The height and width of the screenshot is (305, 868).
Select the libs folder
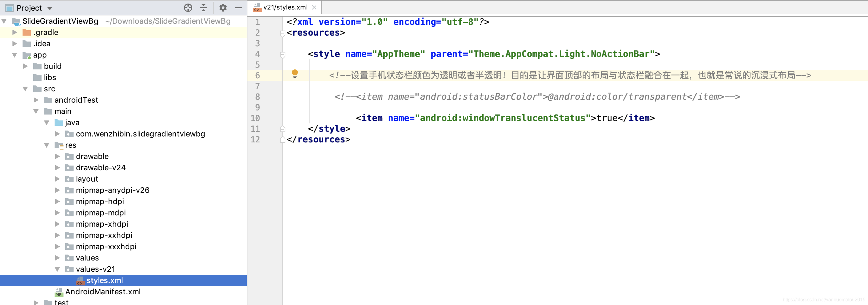pos(50,77)
